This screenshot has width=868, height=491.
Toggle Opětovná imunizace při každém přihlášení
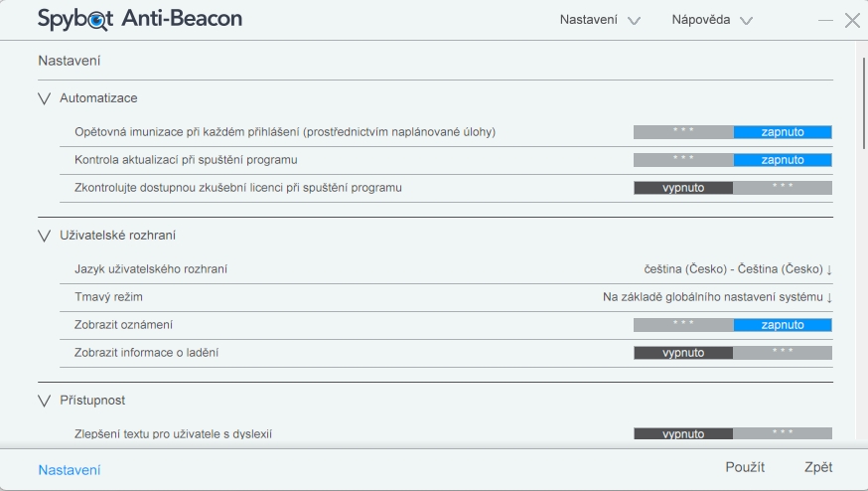point(732,131)
